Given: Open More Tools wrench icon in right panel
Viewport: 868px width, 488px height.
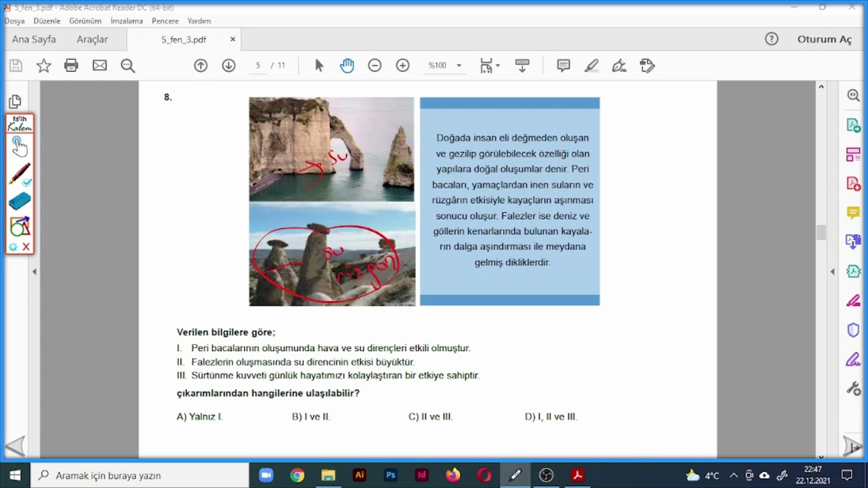Looking at the screenshot, I should click(854, 388).
